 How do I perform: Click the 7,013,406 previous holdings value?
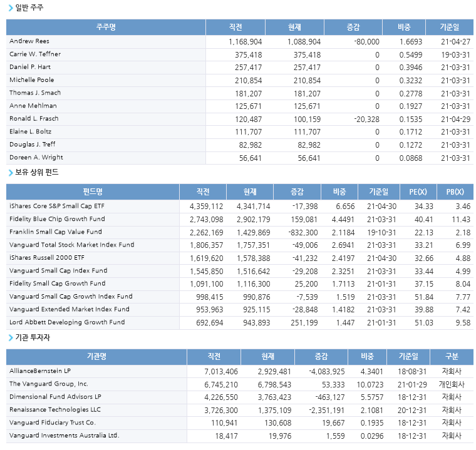tap(221, 372)
